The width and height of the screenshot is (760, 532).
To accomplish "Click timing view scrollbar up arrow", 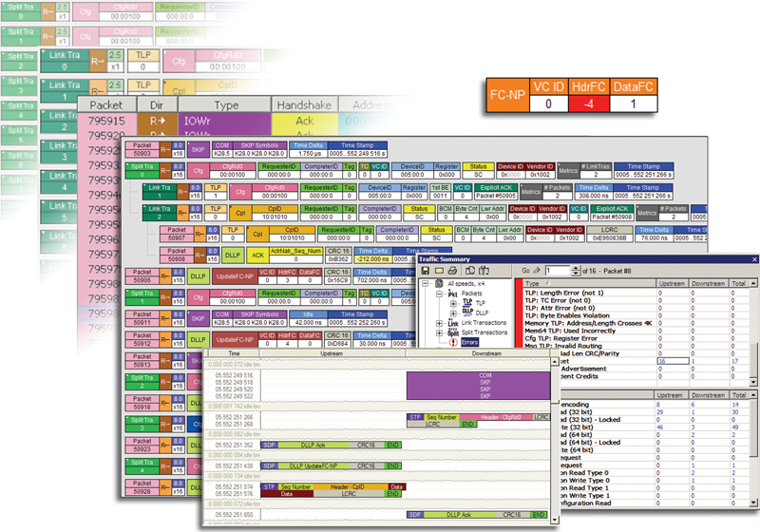I will [555, 362].
